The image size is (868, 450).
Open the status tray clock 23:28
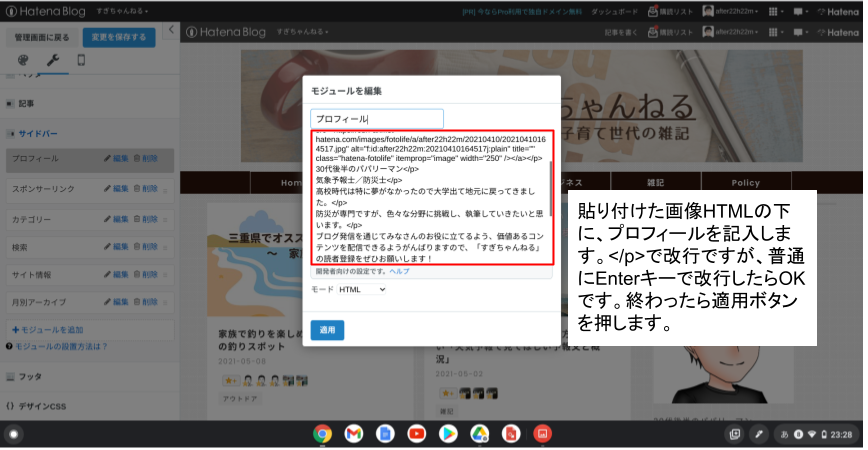tap(841, 435)
